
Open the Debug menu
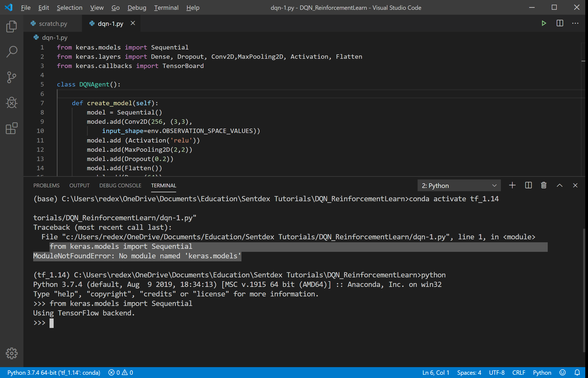tap(137, 7)
